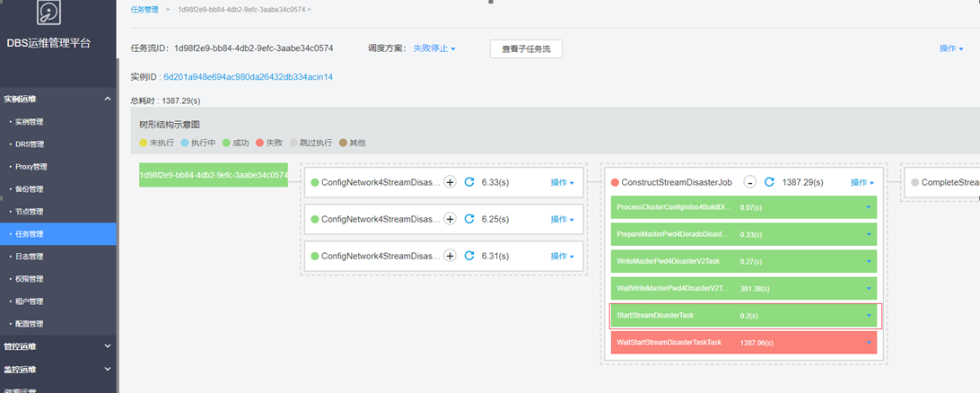This screenshot has width=980, height=393.
Task: Open 操作 dropdown on ConstructStreamDisasterJob
Action: 862,182
